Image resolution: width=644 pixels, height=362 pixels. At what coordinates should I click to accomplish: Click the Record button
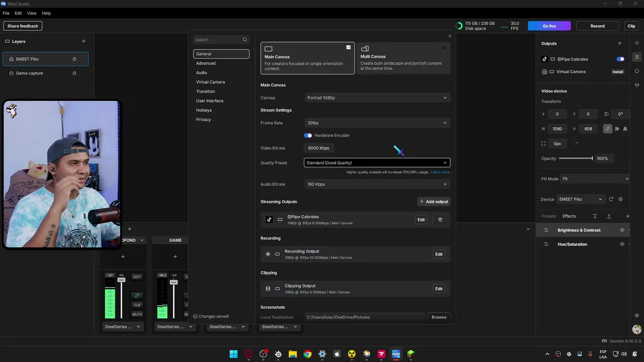click(x=597, y=26)
